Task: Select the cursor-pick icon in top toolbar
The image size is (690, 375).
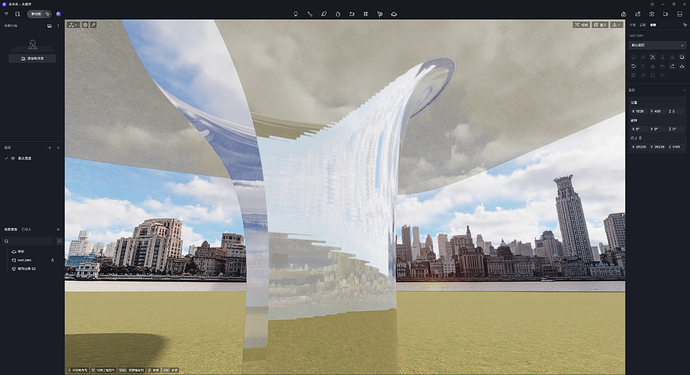Action: click(380, 14)
